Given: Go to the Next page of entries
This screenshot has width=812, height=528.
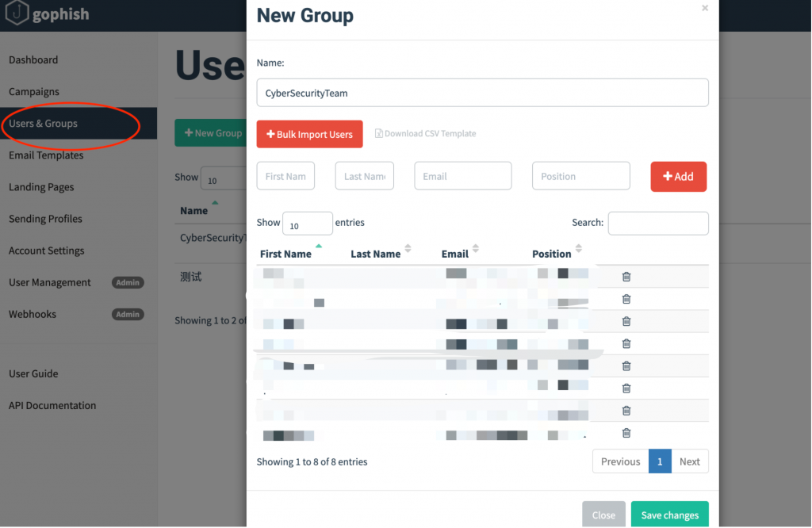Looking at the screenshot, I should pyautogui.click(x=689, y=461).
